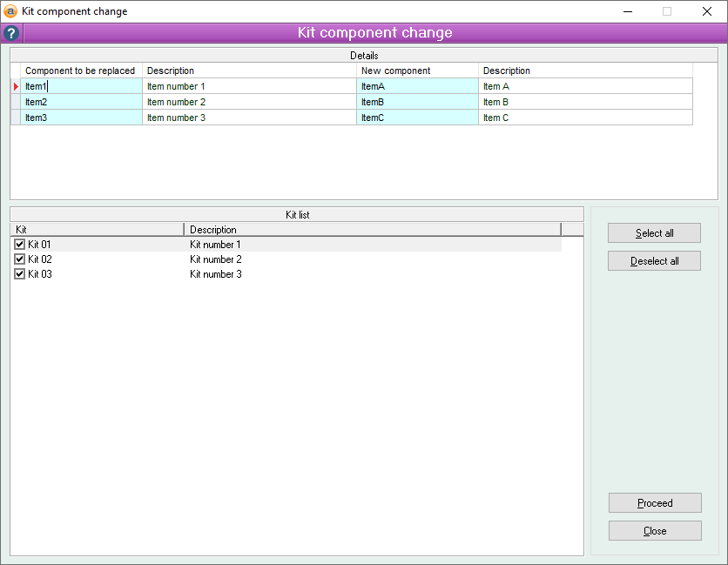Toggle the Kit 02 checkbox

coord(20,259)
